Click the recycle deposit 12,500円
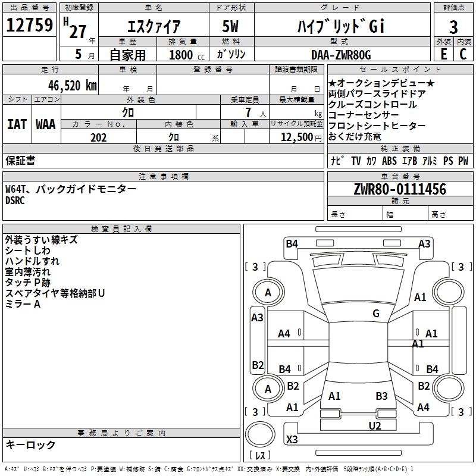This screenshot has height=476, width=476. tap(301, 137)
